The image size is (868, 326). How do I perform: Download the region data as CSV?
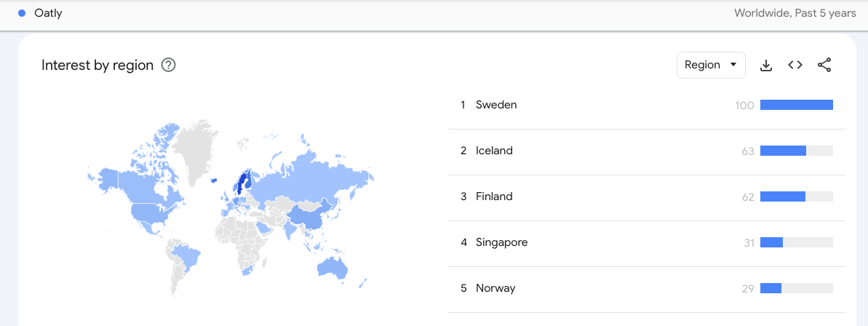[x=765, y=65]
